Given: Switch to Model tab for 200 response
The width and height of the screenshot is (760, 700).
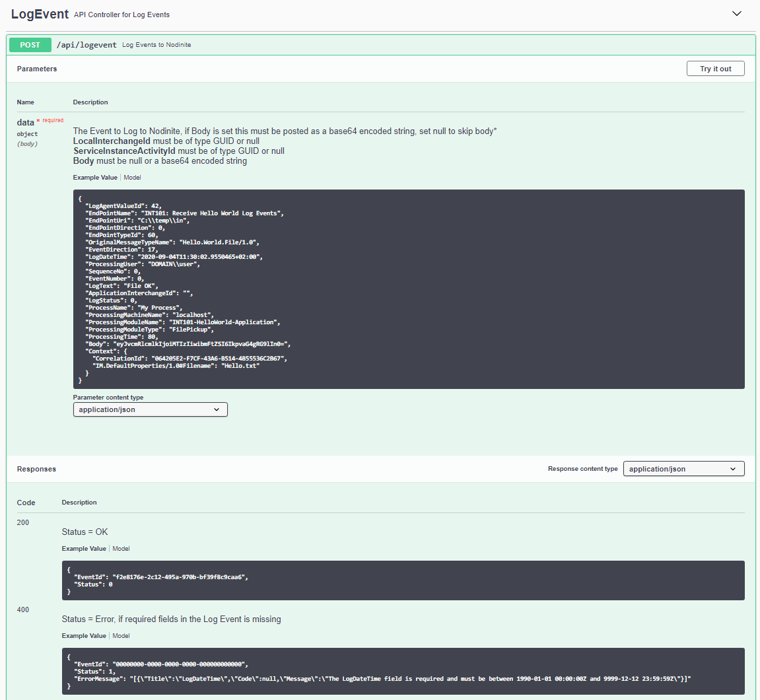Looking at the screenshot, I should (x=121, y=549).
